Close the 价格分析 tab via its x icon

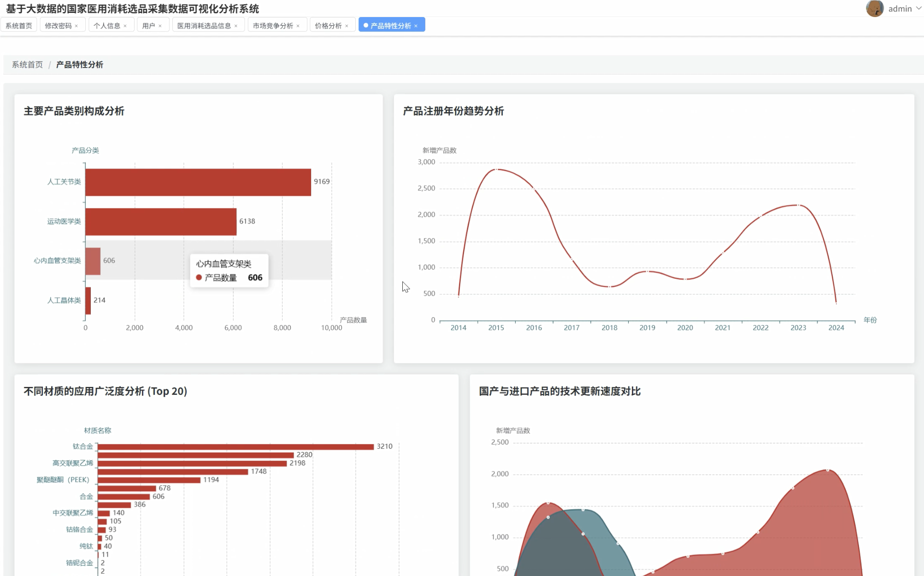[x=347, y=26]
